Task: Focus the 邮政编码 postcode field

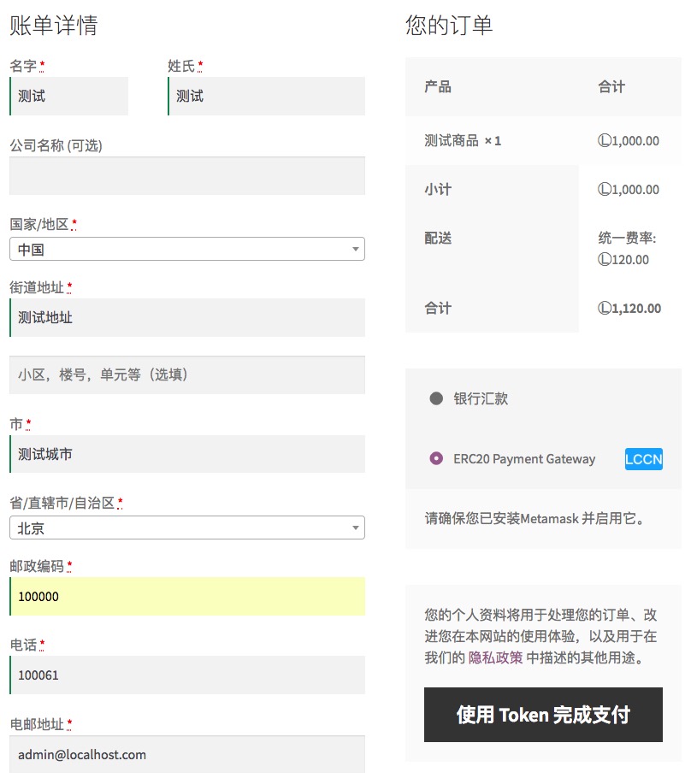Action: [x=187, y=597]
